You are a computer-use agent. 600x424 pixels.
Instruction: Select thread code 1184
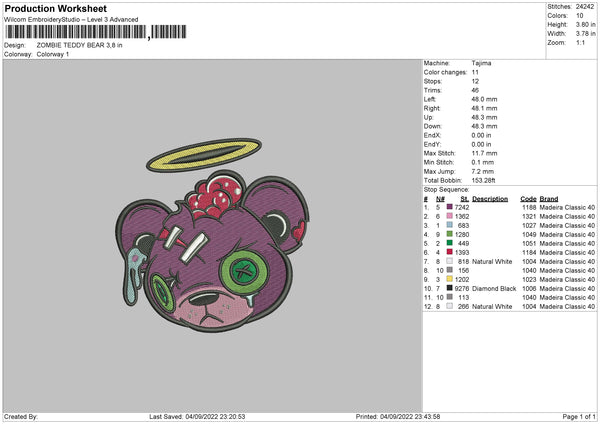tap(529, 252)
